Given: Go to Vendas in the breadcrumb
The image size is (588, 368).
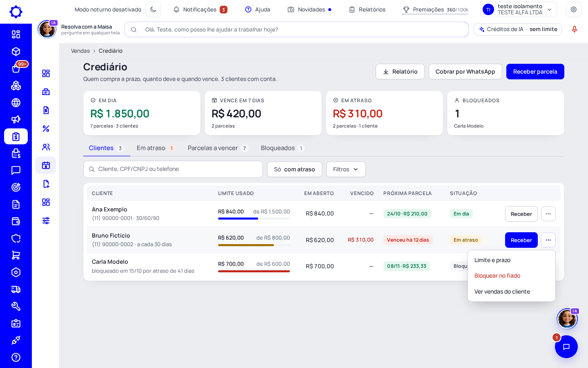Looking at the screenshot, I should 80,51.
